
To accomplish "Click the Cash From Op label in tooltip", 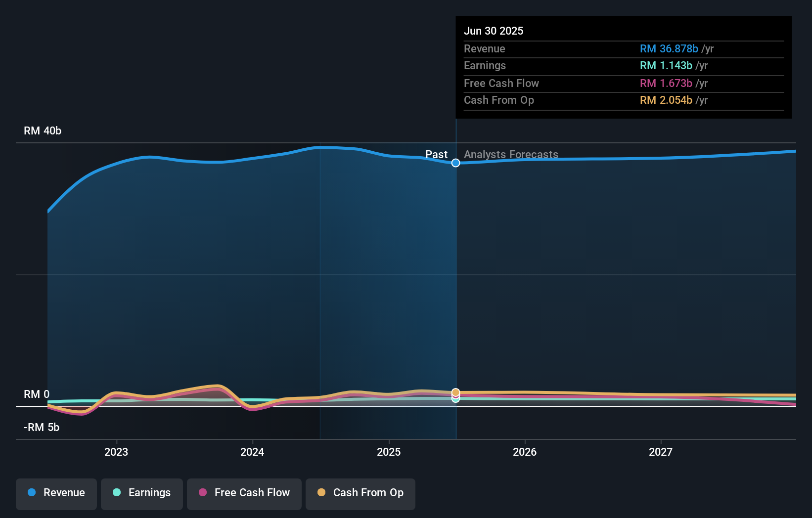I will tap(499, 100).
